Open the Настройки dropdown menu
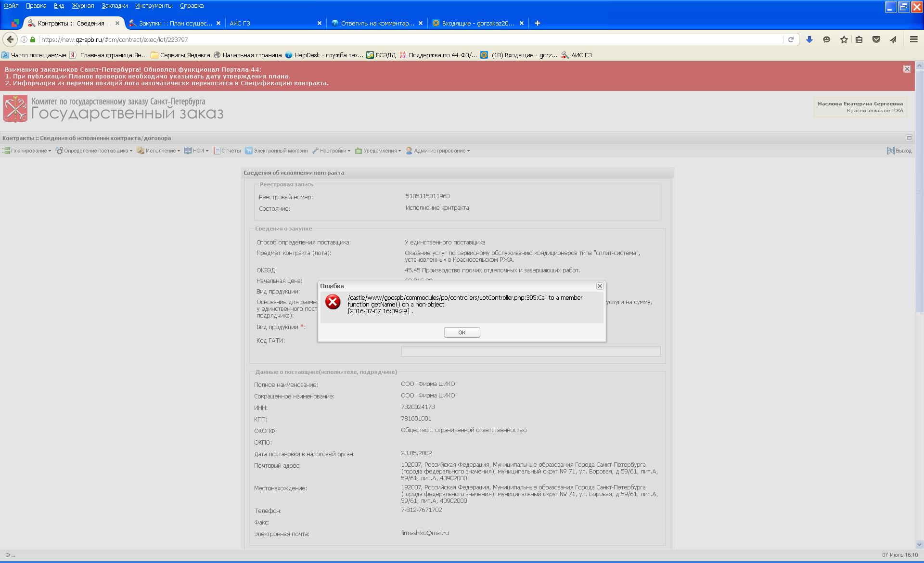Screen dimensions: 924x563 [x=333, y=151]
